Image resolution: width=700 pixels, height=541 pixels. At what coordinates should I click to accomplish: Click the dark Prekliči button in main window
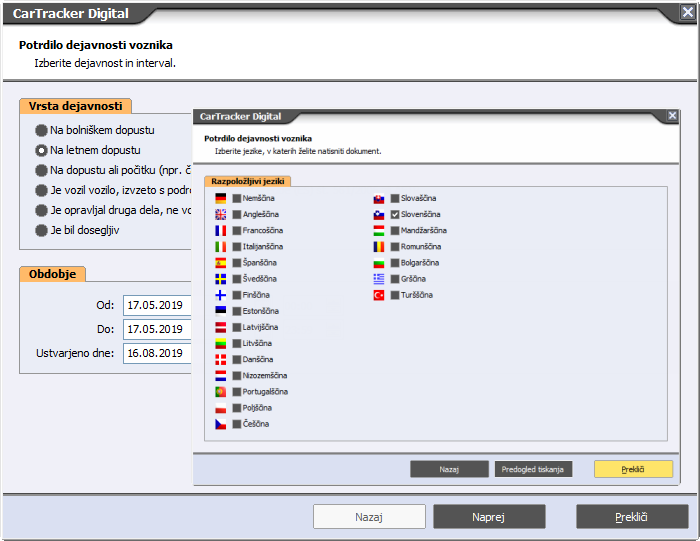point(632,517)
